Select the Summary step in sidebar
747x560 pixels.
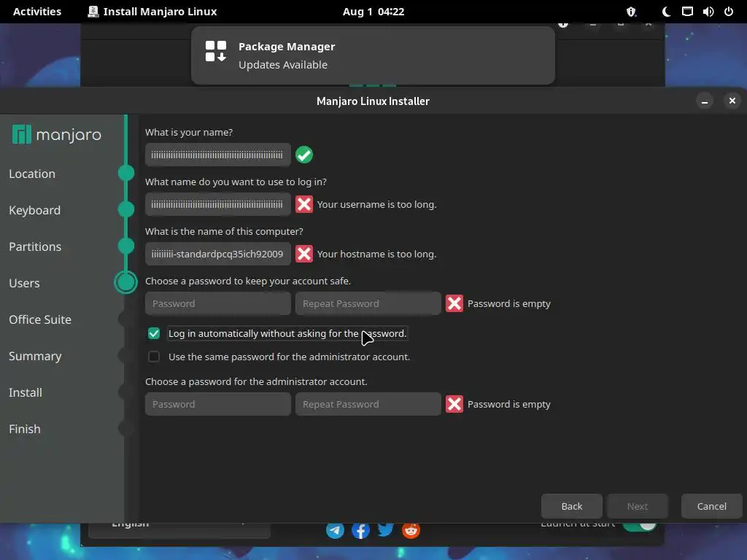coord(35,356)
